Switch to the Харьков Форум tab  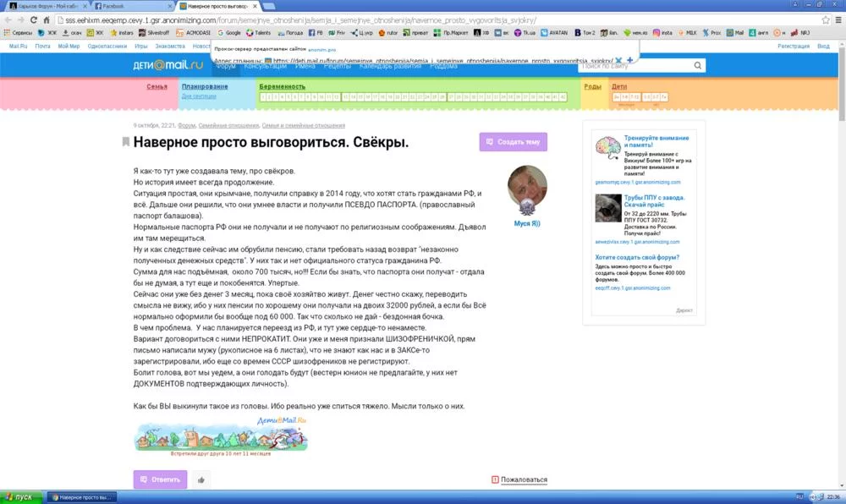(46, 6)
